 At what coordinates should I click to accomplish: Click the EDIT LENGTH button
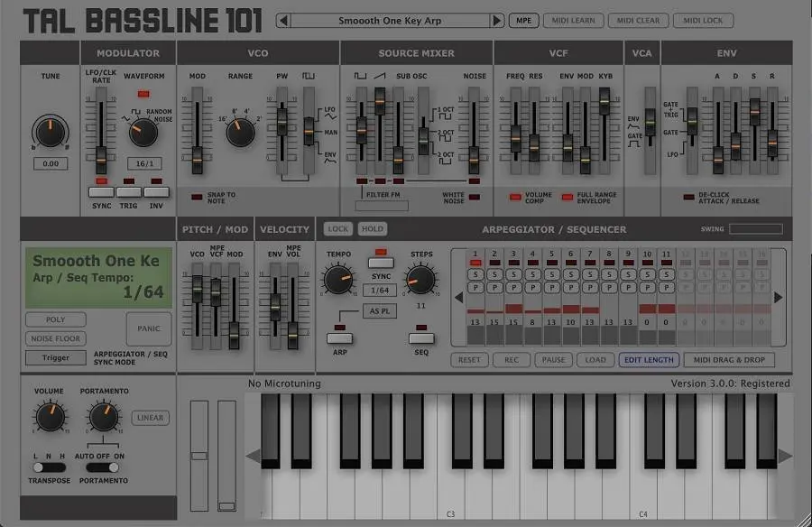649,360
